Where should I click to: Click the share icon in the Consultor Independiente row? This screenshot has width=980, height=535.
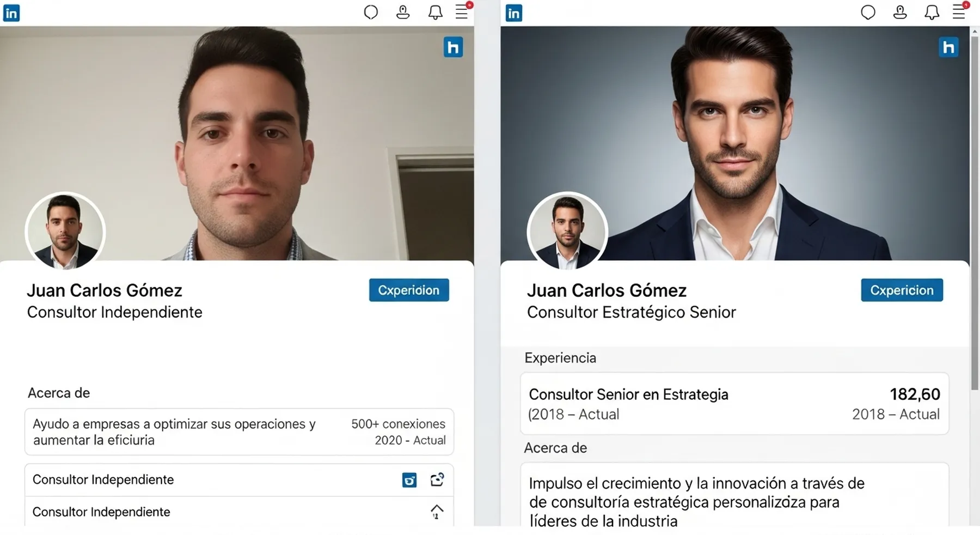437,479
